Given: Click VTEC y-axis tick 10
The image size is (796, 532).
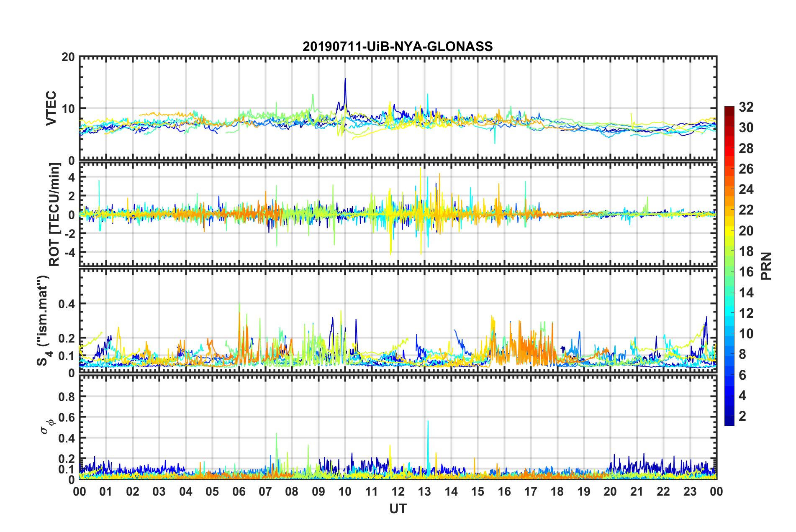Looking at the screenshot, I should pyautogui.click(x=68, y=109).
